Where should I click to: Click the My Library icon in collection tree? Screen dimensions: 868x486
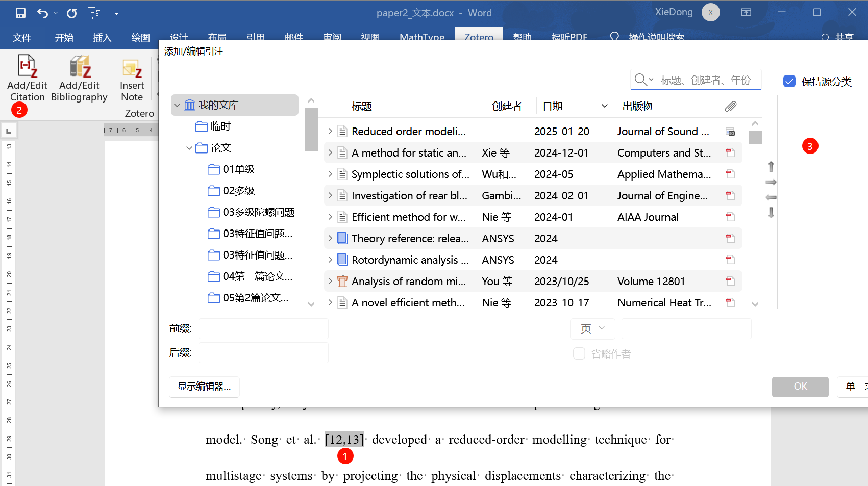pyautogui.click(x=190, y=105)
